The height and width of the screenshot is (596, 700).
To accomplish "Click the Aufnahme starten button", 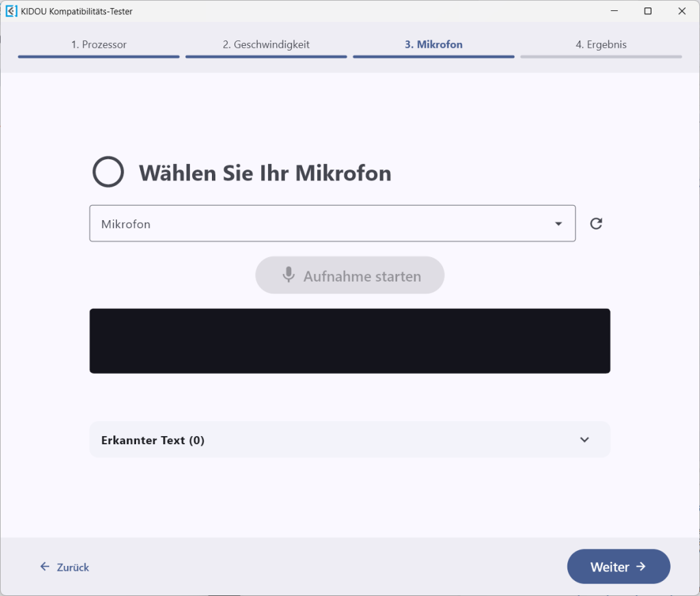I will [349, 275].
